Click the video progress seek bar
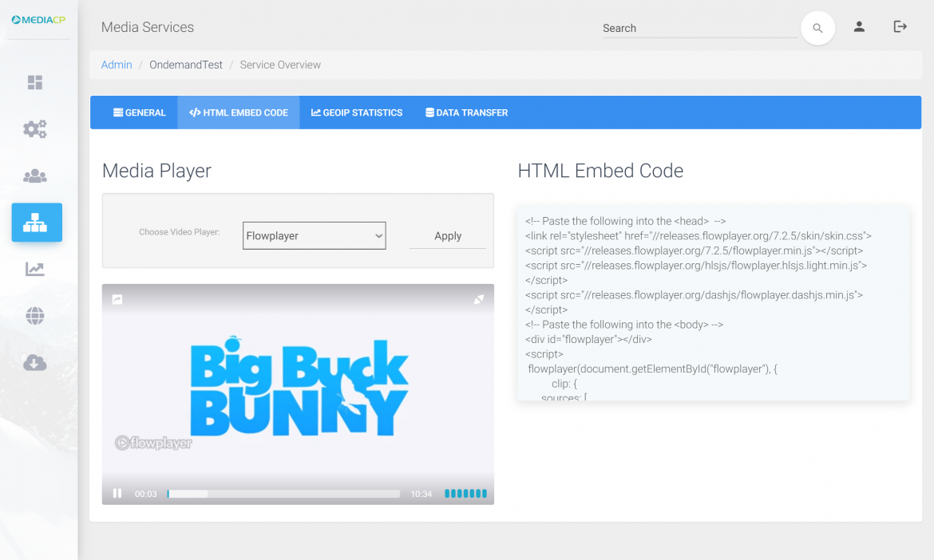934x560 pixels. coord(283,495)
